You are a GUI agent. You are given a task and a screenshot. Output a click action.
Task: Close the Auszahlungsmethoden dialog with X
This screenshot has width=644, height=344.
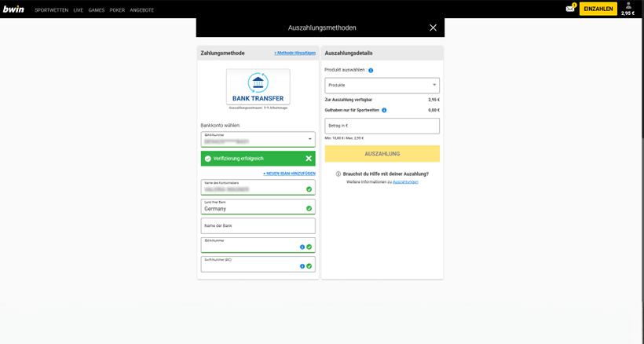click(x=433, y=27)
